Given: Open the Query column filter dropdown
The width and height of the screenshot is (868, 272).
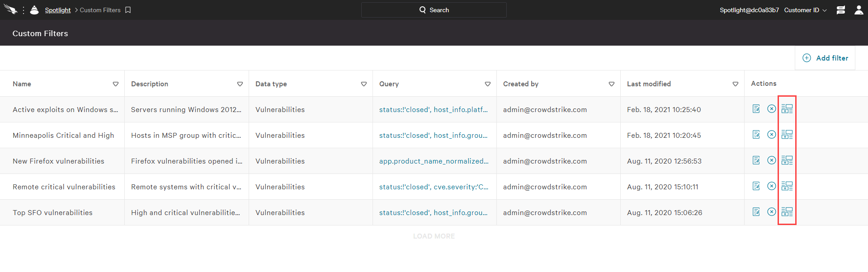Looking at the screenshot, I should (x=488, y=84).
